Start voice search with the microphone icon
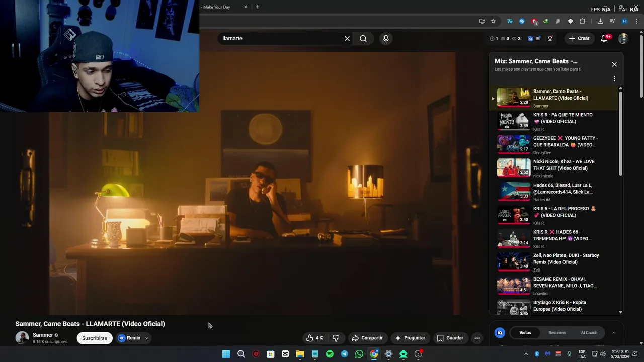The width and height of the screenshot is (644, 362). tap(386, 38)
